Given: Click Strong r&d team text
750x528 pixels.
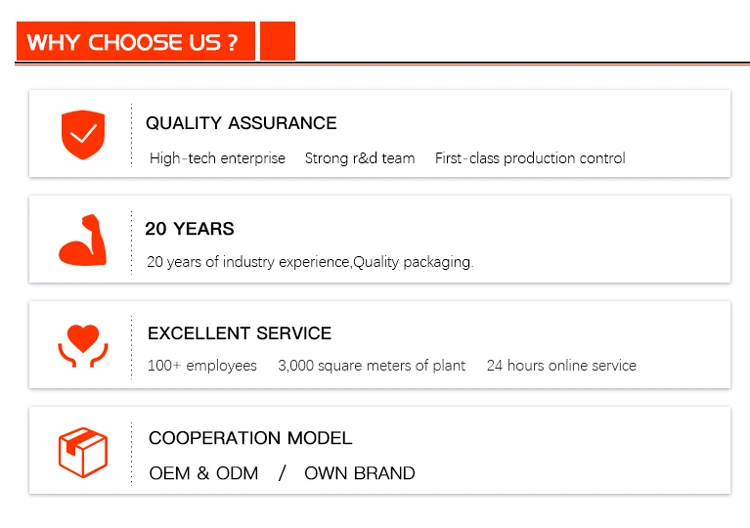Looking at the screenshot, I should [360, 158].
